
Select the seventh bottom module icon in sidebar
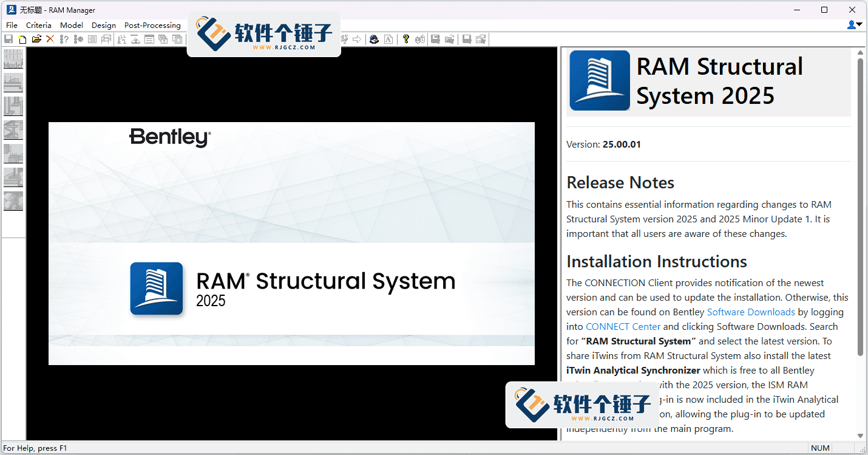click(13, 201)
